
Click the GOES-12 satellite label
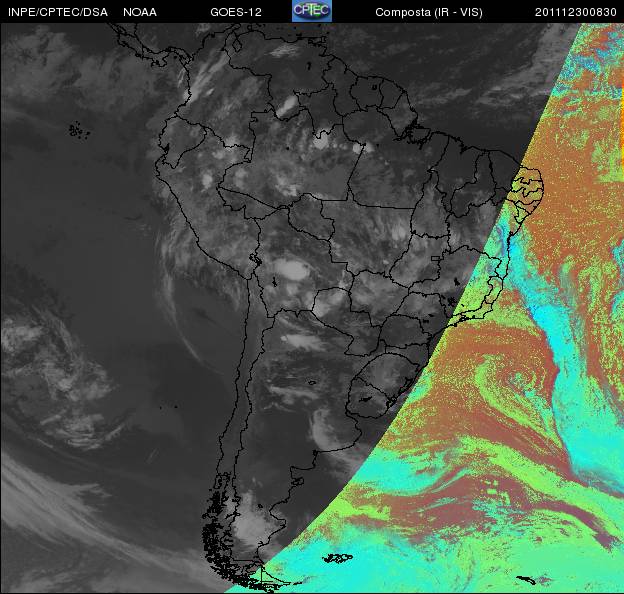[236, 12]
